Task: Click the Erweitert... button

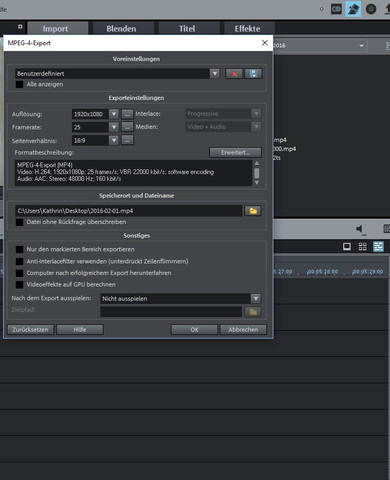Action: click(235, 152)
